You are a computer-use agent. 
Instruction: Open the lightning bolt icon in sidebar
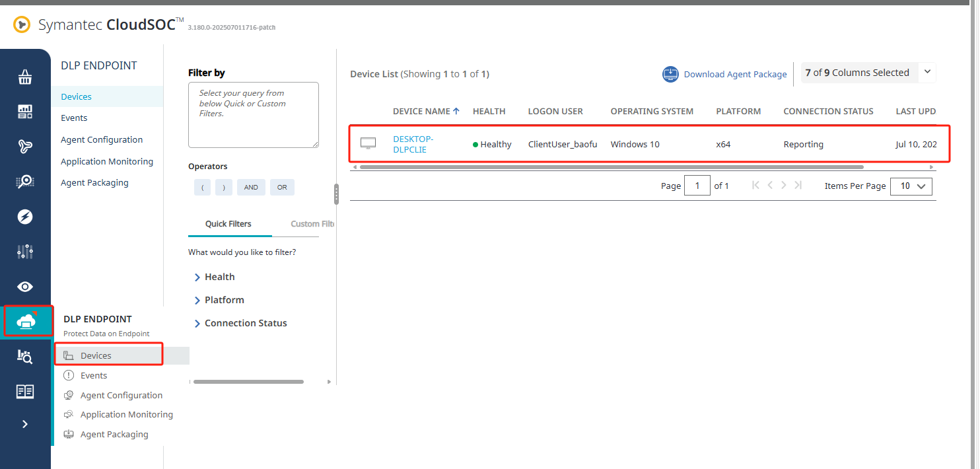(25, 217)
